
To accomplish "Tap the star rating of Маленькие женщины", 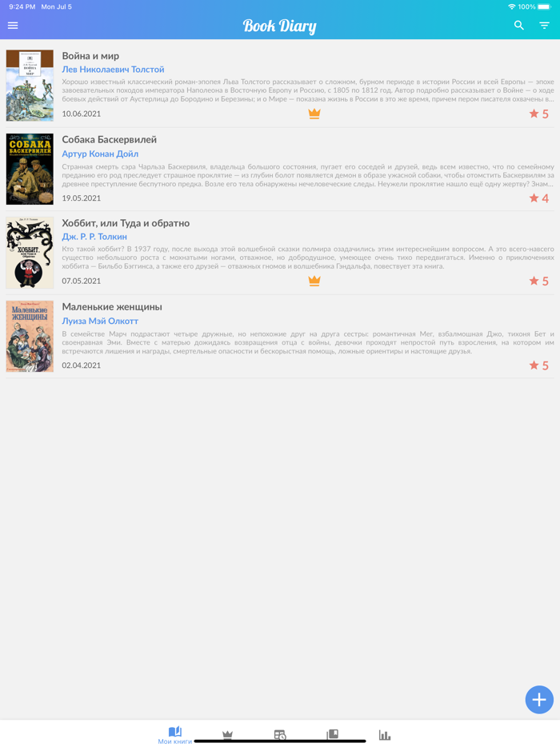I will [539, 365].
